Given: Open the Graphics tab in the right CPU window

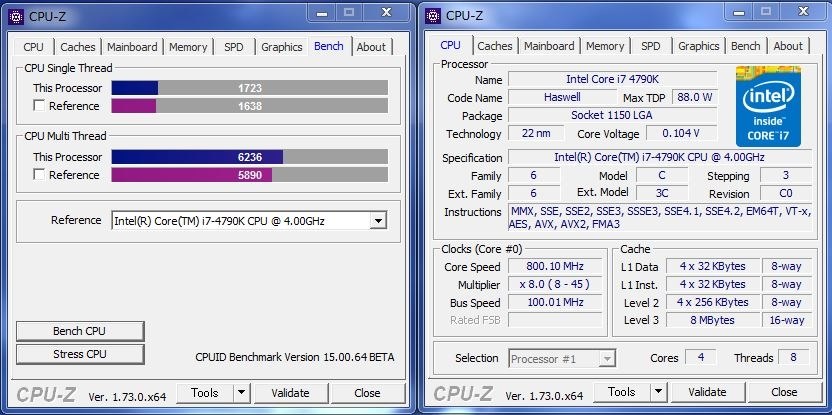Looking at the screenshot, I should click(x=699, y=46).
